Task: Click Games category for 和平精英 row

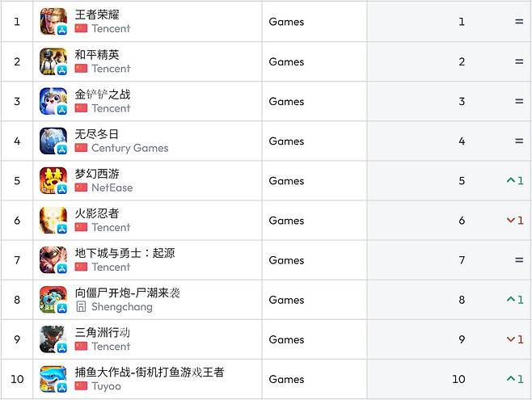Action: 286,61
